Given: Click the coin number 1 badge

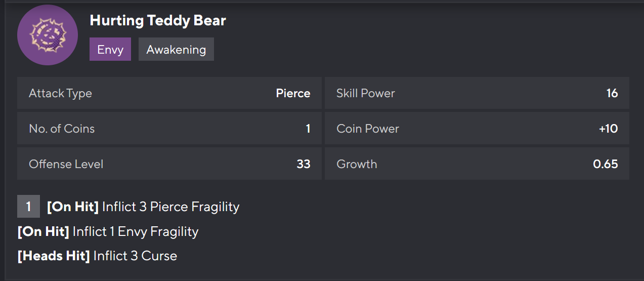Looking at the screenshot, I should (x=28, y=207).
